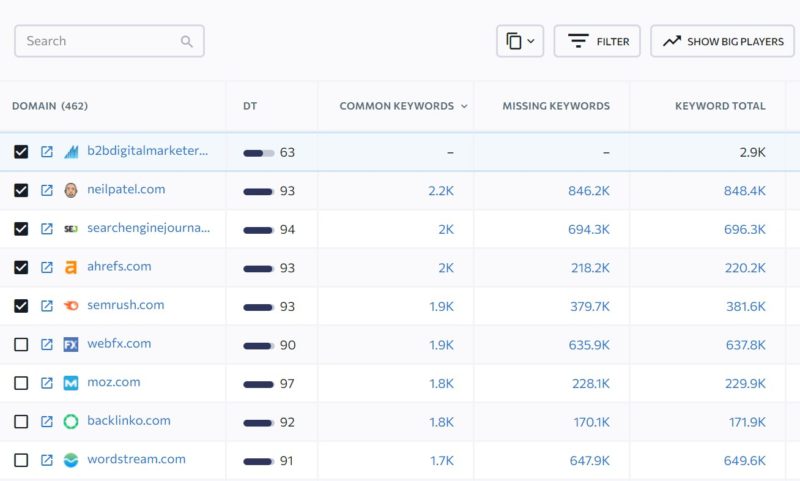Viewport: 800px width, 481px height.
Task: Click webfx.com keyword total 637.8K
Action: click(745, 345)
